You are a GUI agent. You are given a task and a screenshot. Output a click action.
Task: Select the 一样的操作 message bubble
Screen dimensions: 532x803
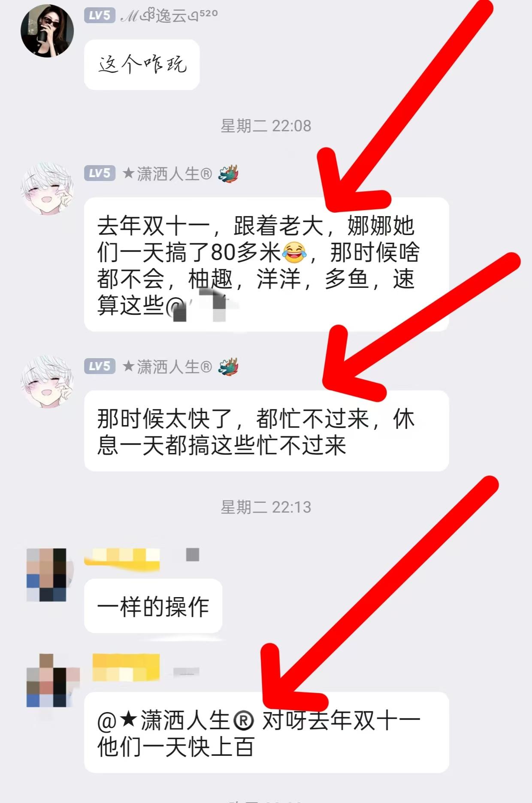pyautogui.click(x=153, y=606)
